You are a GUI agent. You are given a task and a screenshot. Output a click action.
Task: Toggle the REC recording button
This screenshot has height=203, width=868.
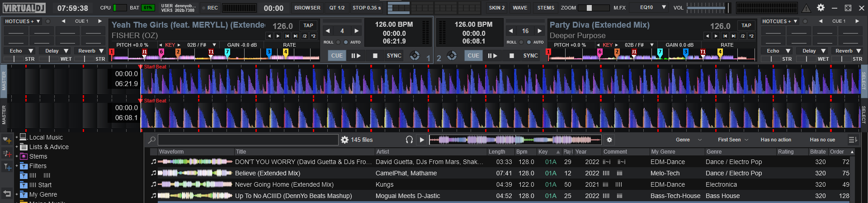pyautogui.click(x=209, y=8)
